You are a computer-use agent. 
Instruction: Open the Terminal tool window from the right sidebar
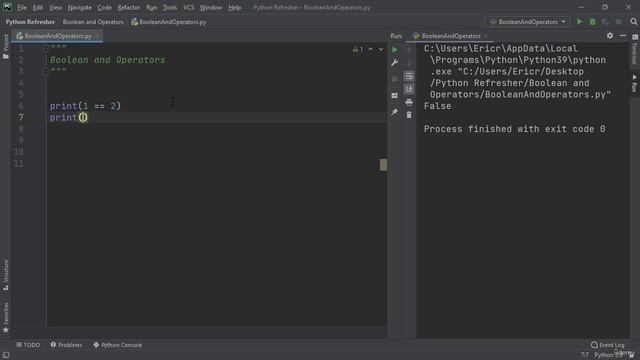pyautogui.click(x=635, y=50)
